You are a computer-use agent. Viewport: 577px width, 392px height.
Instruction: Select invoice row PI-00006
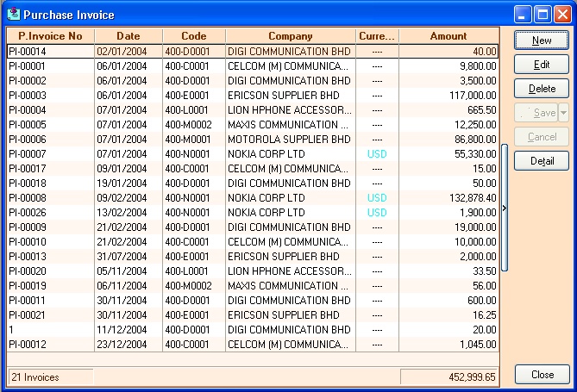pyautogui.click(x=253, y=140)
